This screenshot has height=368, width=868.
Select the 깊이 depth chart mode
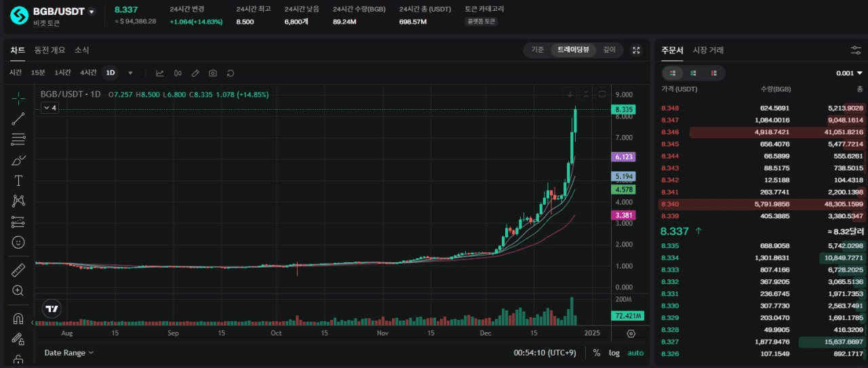point(610,49)
